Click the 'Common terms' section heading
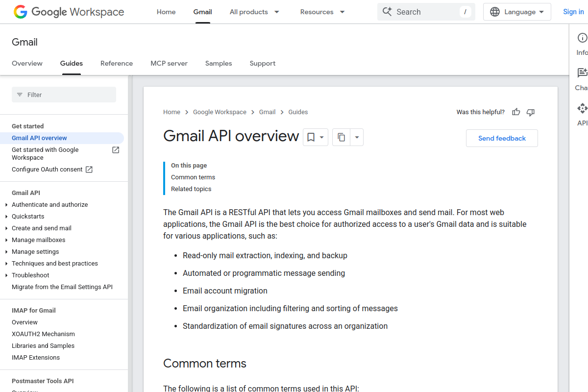This screenshot has height=392, width=588. 205,364
